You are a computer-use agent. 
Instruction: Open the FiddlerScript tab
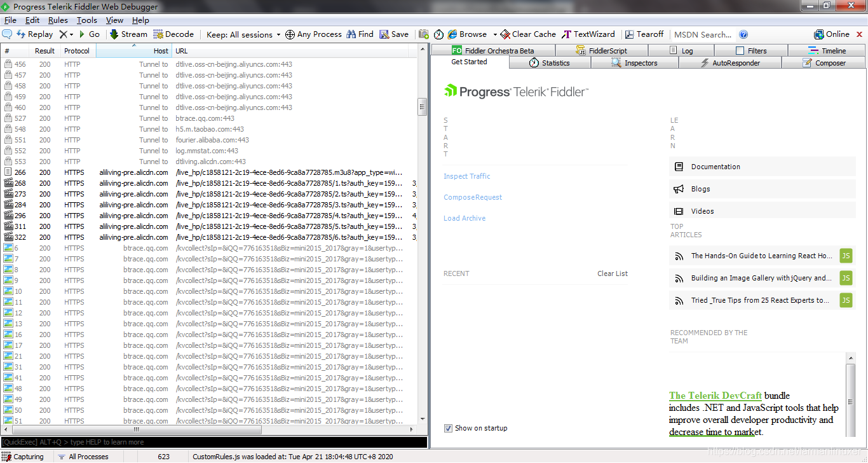(602, 51)
